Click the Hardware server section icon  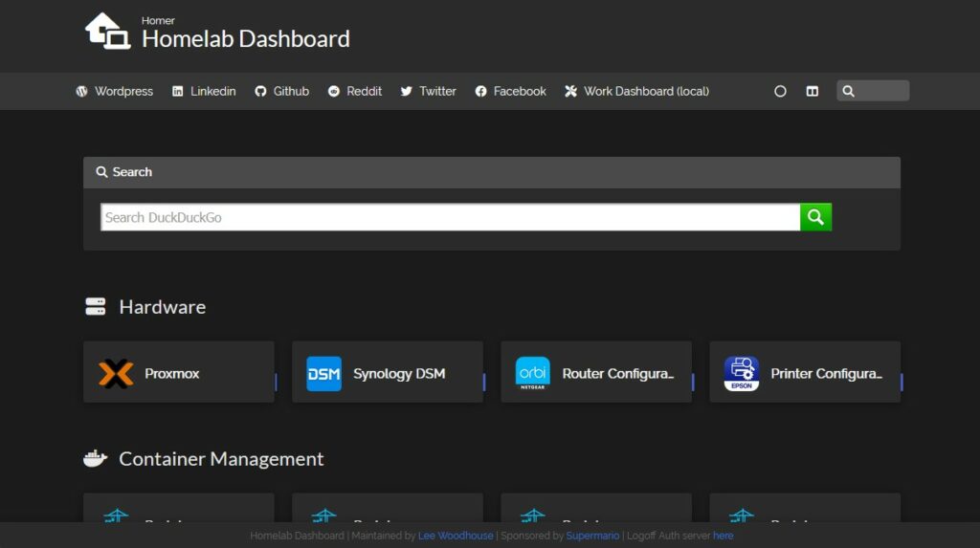point(95,306)
